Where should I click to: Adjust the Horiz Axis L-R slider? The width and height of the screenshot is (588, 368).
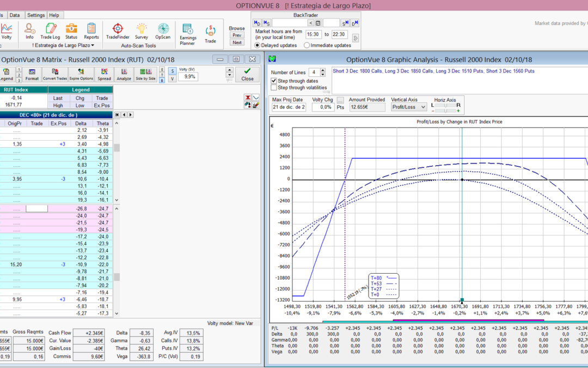pos(445,106)
